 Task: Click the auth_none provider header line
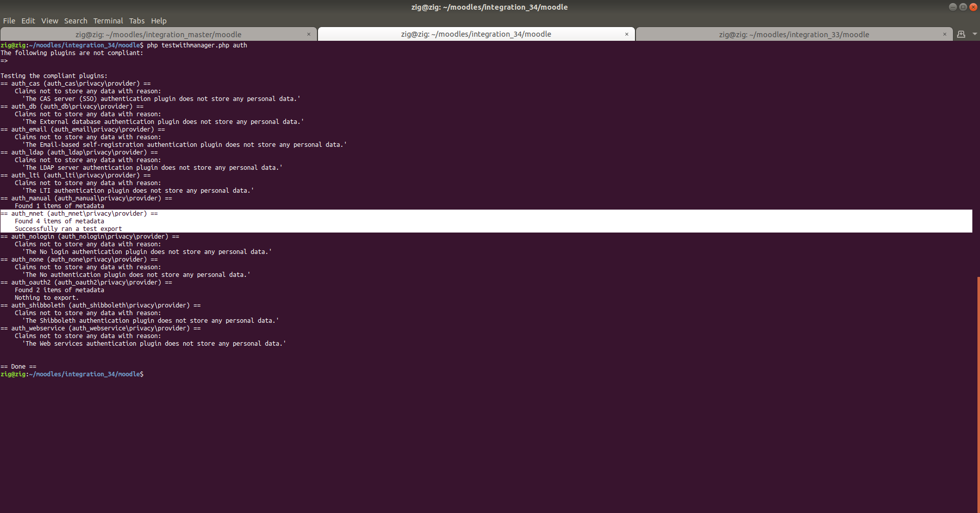tap(79, 260)
